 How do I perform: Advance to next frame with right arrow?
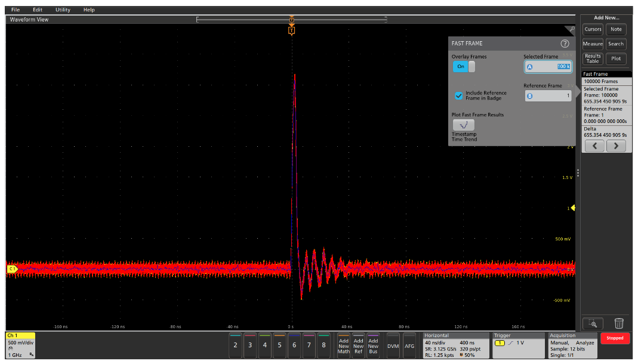[x=616, y=146]
